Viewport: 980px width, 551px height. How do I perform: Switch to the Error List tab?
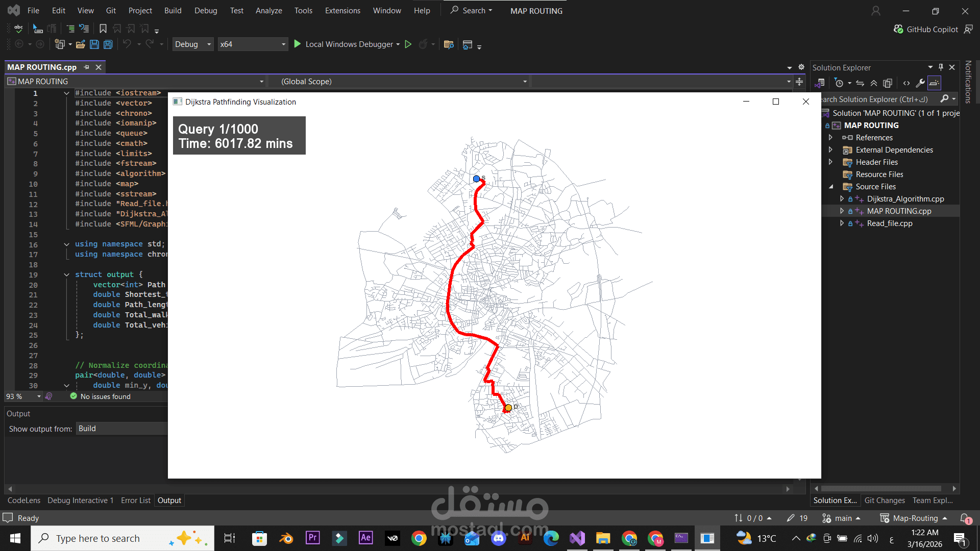coord(135,500)
